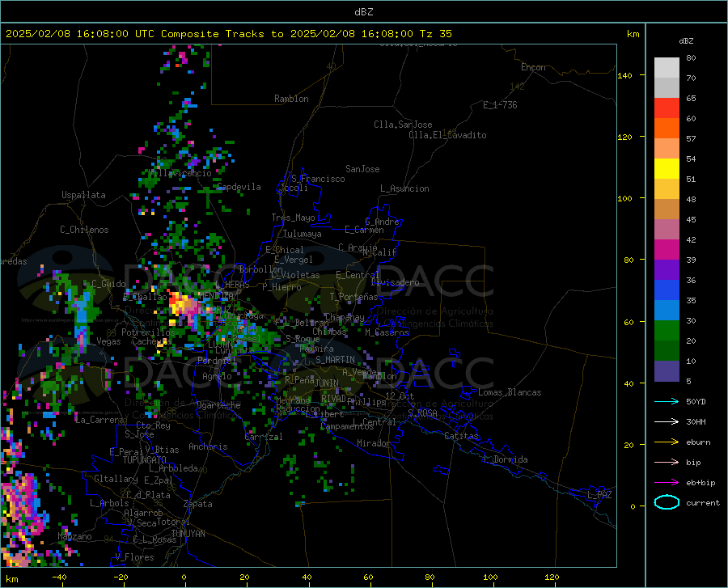
Task: Click the L_Dormida map label
Action: (x=505, y=459)
